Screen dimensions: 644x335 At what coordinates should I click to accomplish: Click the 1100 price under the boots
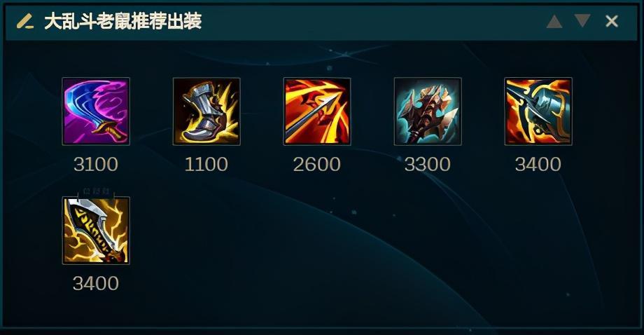point(206,165)
